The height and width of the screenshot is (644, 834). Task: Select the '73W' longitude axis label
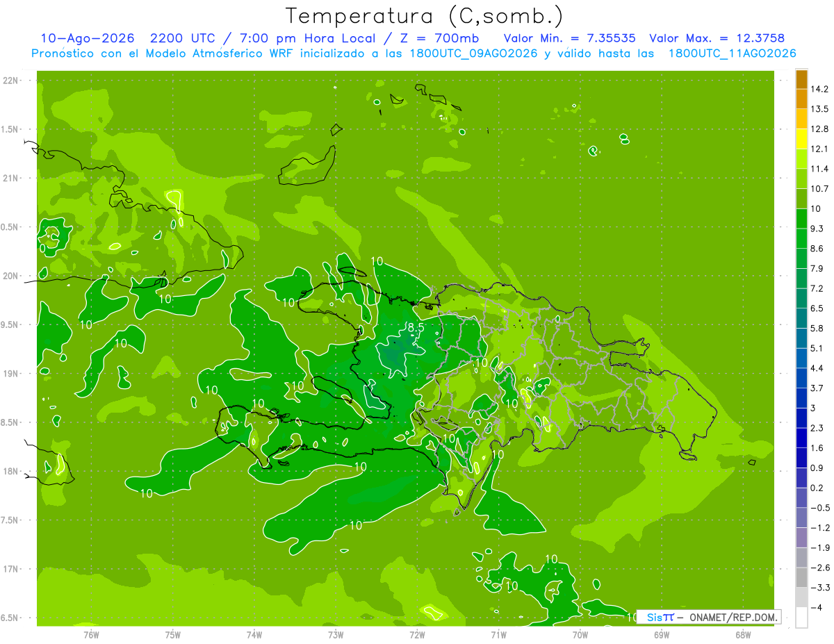tap(336, 634)
